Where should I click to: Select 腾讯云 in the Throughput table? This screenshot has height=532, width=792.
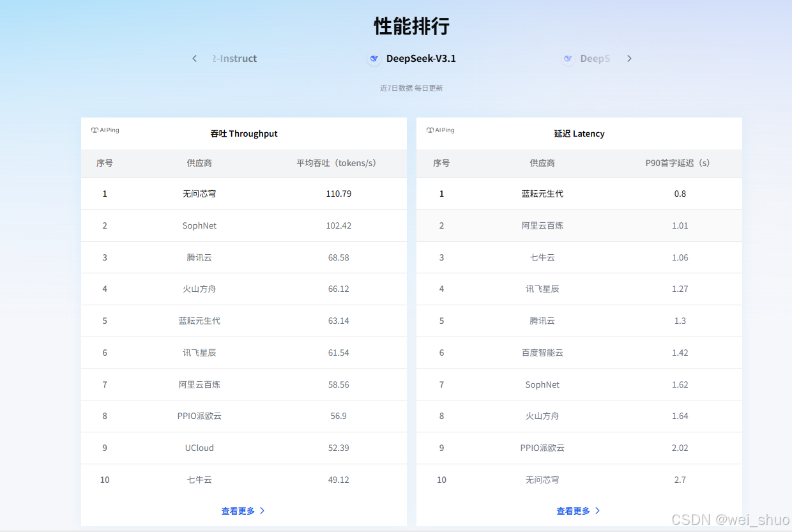pos(199,257)
